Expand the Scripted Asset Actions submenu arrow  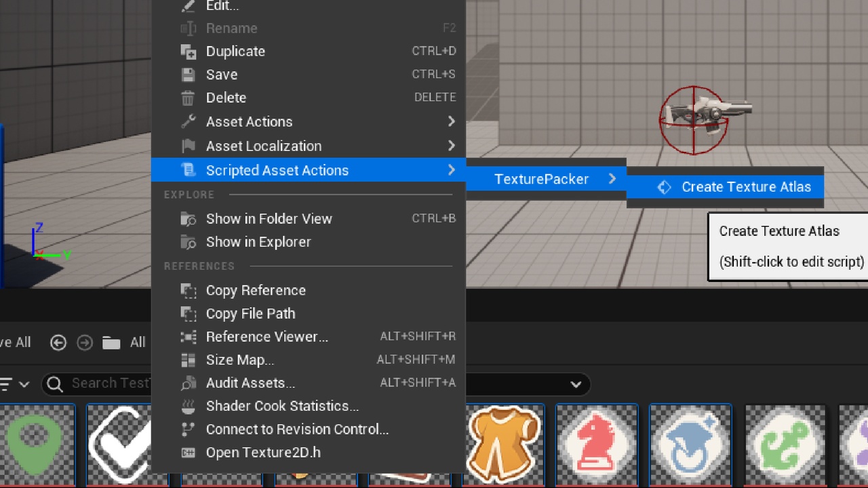click(x=451, y=170)
